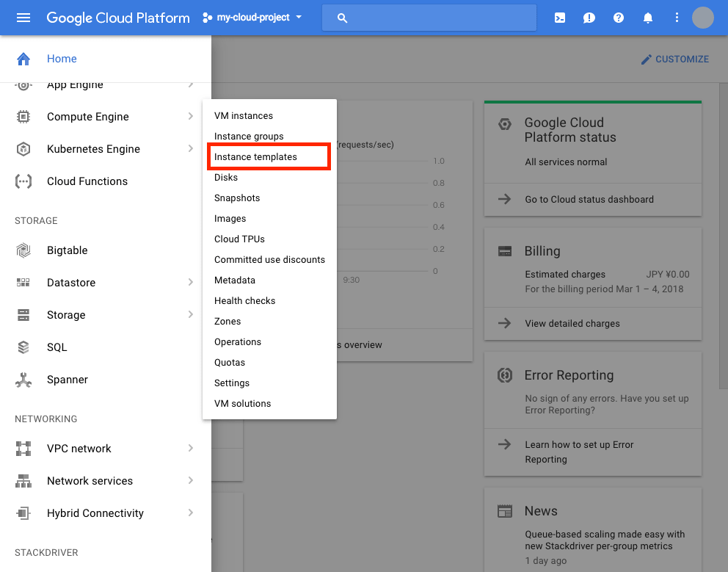Click the Kubernetes Engine icon

[23, 149]
